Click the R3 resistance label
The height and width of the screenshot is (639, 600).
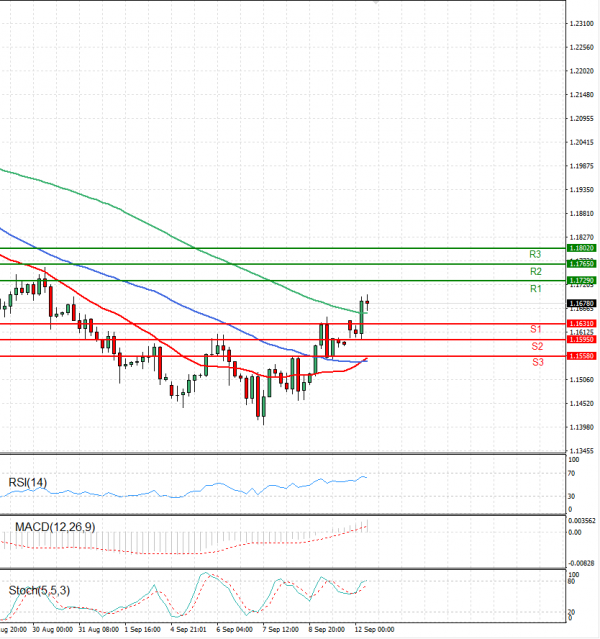click(535, 254)
